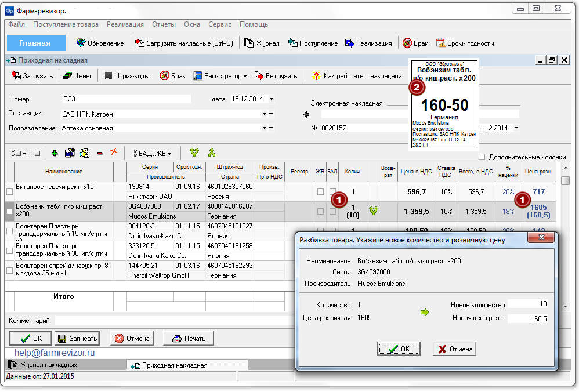
Task: Click the copy-row icon with green plus
Action: coord(70,153)
